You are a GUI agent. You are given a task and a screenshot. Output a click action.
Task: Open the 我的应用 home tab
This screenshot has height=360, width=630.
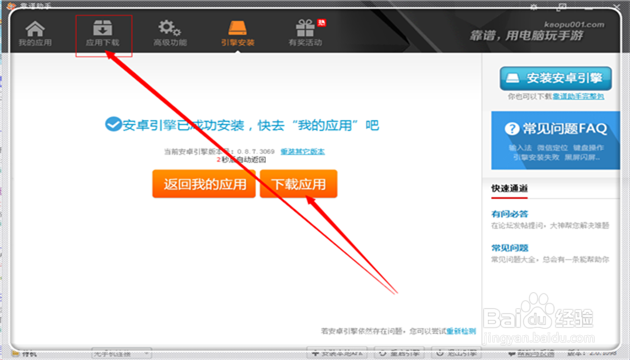pos(35,34)
